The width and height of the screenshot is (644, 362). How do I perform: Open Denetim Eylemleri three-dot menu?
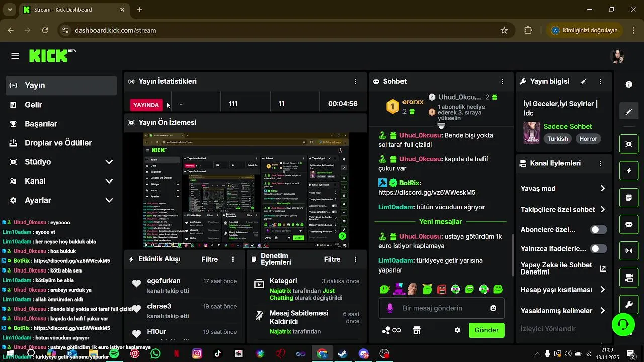[x=356, y=259]
